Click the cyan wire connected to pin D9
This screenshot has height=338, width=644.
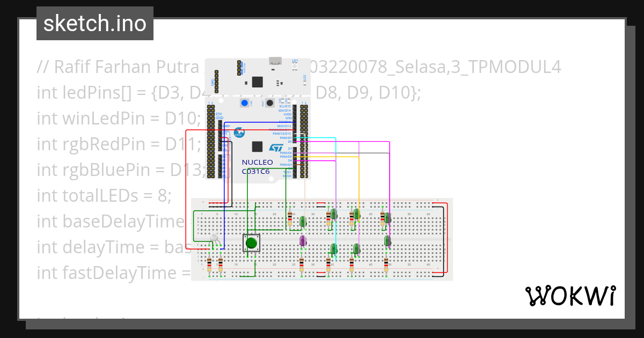(322, 138)
